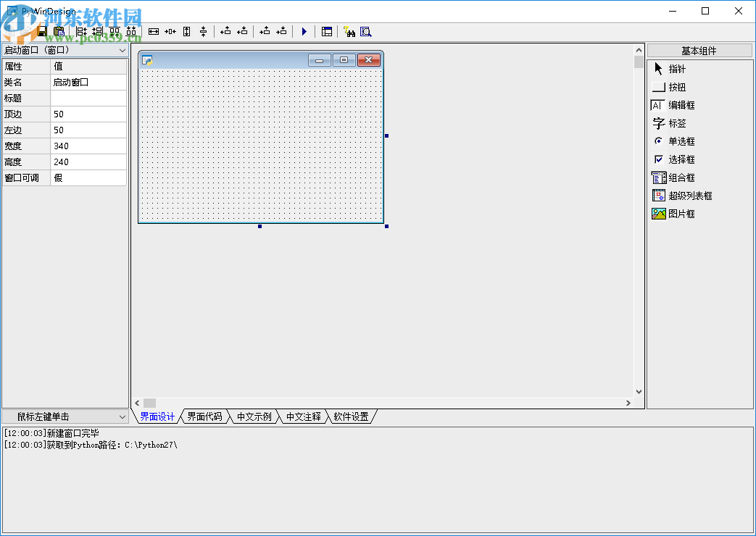This screenshot has width=756, height=536.
Task: Click the horizontal scrollbar thumb
Action: click(x=149, y=403)
